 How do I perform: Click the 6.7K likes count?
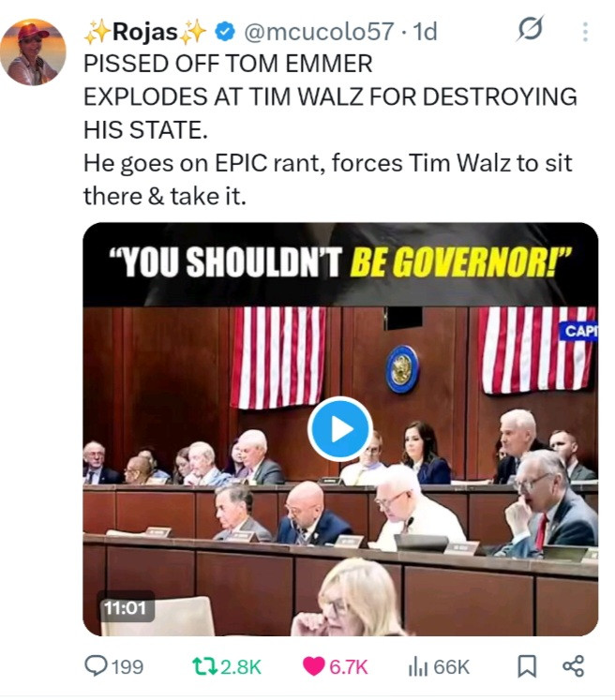coord(349,667)
